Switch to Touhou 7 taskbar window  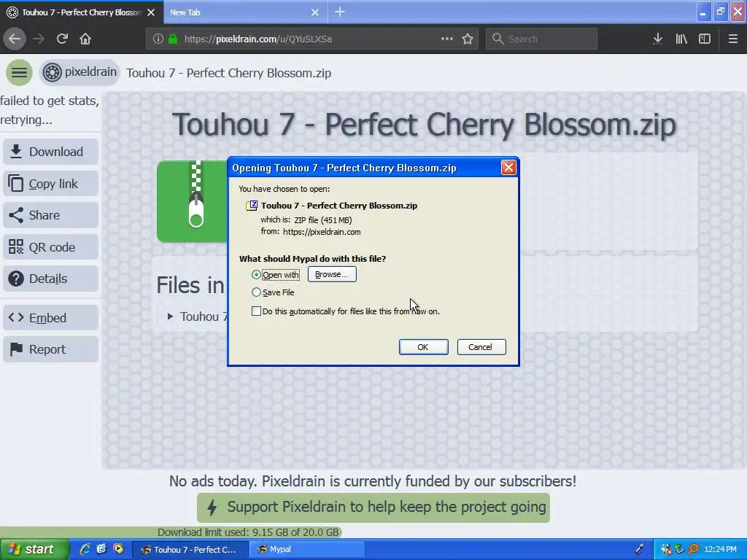coord(190,550)
